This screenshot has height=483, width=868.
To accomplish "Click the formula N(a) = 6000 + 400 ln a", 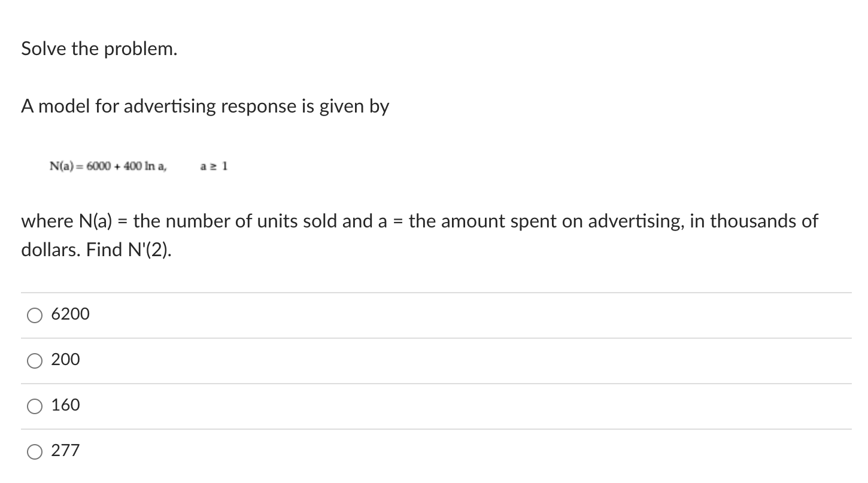I will point(108,166).
